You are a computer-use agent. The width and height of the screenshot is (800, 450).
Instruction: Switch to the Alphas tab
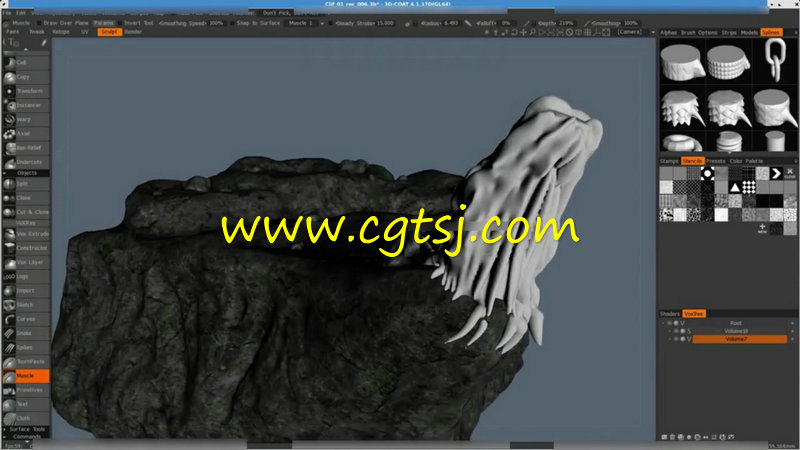point(668,33)
